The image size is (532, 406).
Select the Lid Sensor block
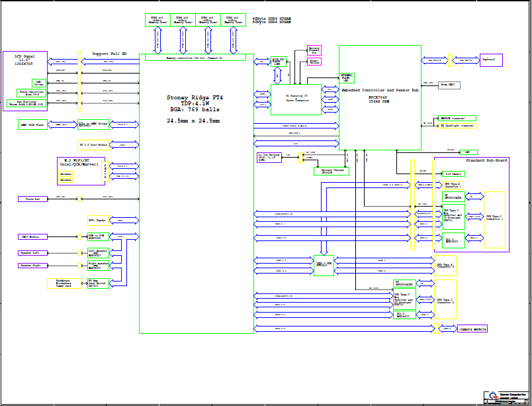click(x=453, y=173)
